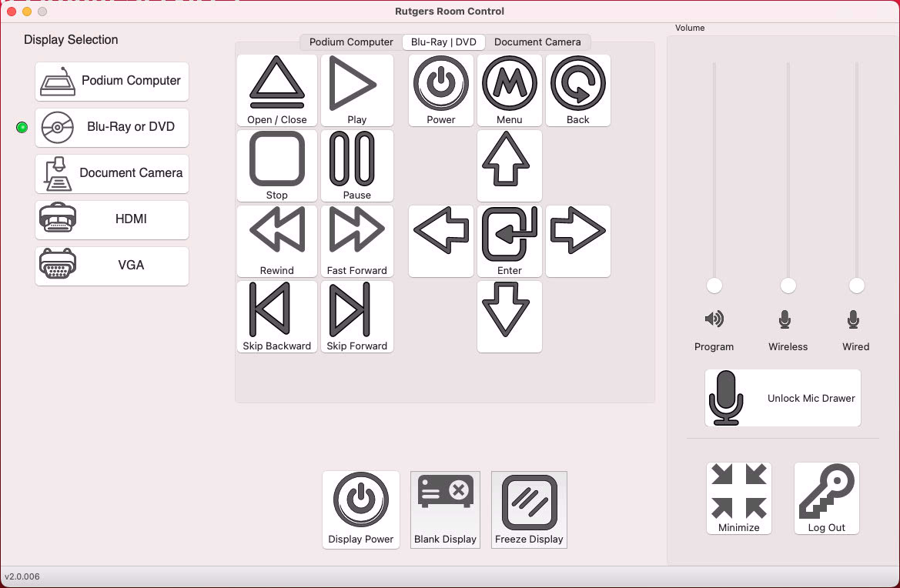Toggle Freeze Display on

pyautogui.click(x=529, y=509)
